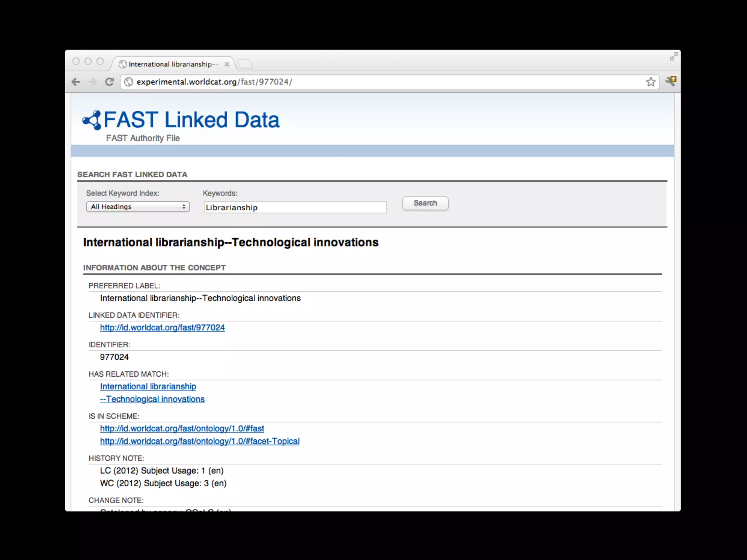Reload the page with refresh icon
Viewport: 747px width, 560px height.
point(109,82)
